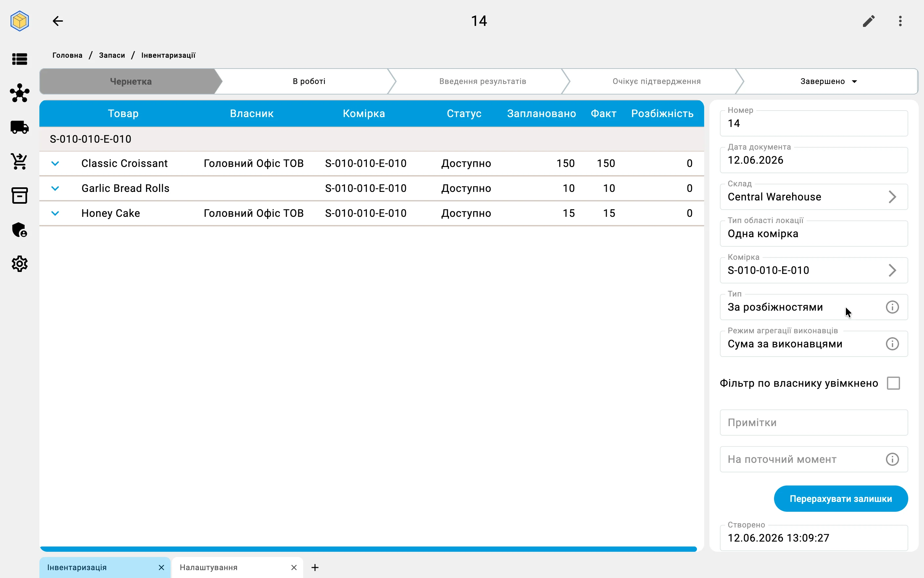The image size is (924, 578).
Task: Select the В роботі status step
Action: pyautogui.click(x=309, y=81)
